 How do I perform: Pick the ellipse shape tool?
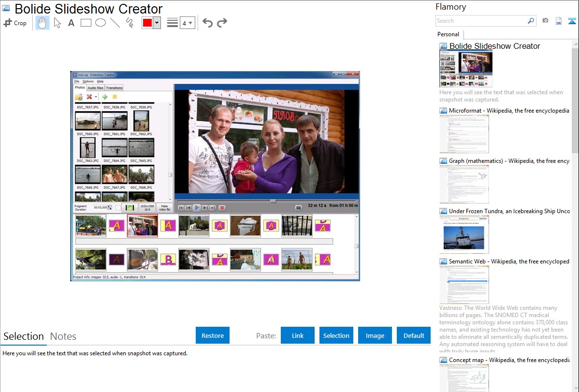(x=101, y=23)
